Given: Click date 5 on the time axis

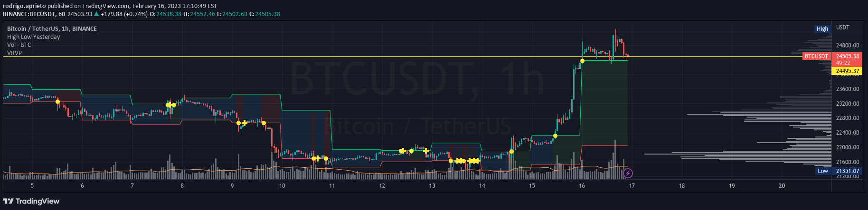Looking at the screenshot, I should click(x=32, y=186).
